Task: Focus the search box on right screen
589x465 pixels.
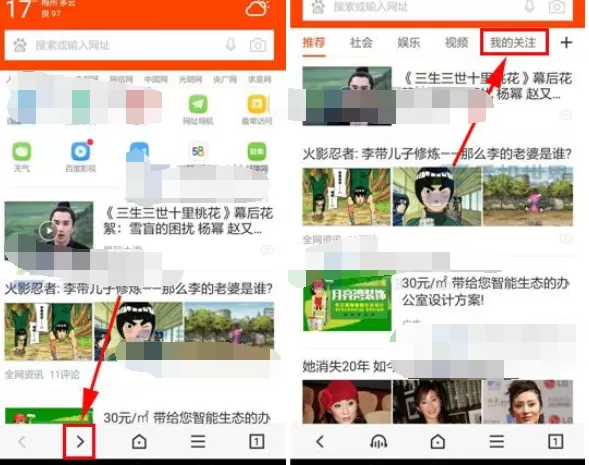Action: 438,8
